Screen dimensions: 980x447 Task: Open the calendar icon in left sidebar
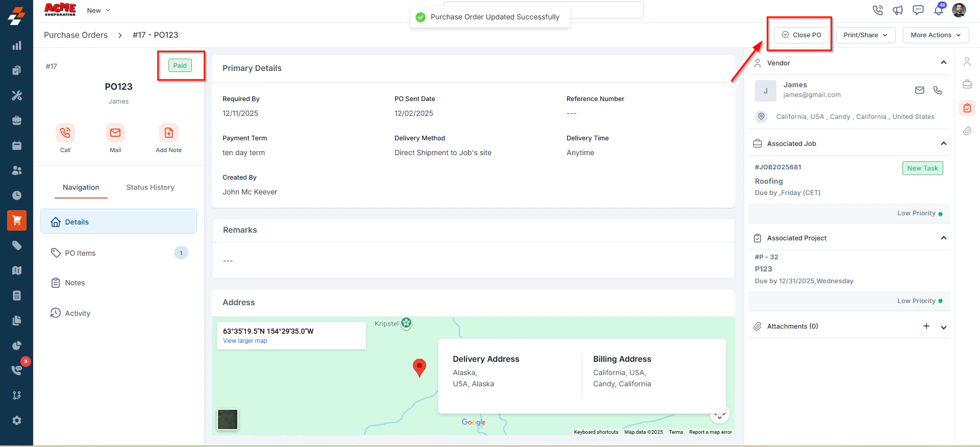17,145
